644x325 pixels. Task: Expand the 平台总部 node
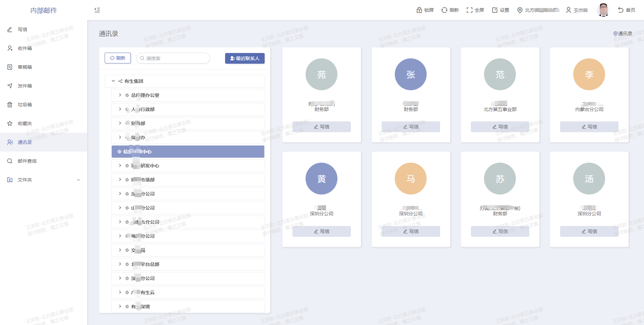click(120, 264)
